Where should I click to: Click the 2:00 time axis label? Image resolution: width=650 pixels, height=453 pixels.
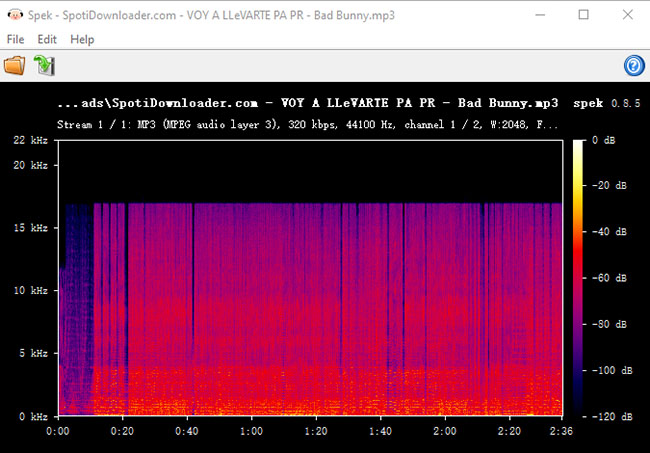point(445,431)
